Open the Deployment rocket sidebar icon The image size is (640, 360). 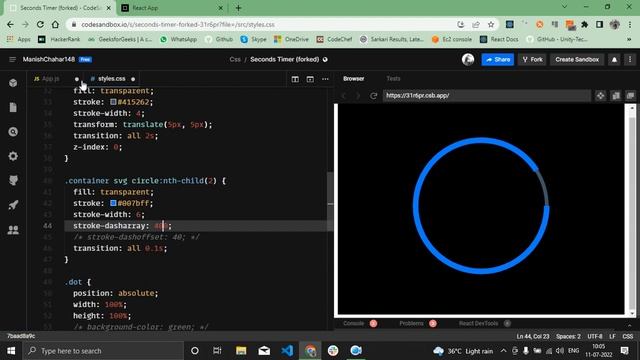tap(13, 205)
